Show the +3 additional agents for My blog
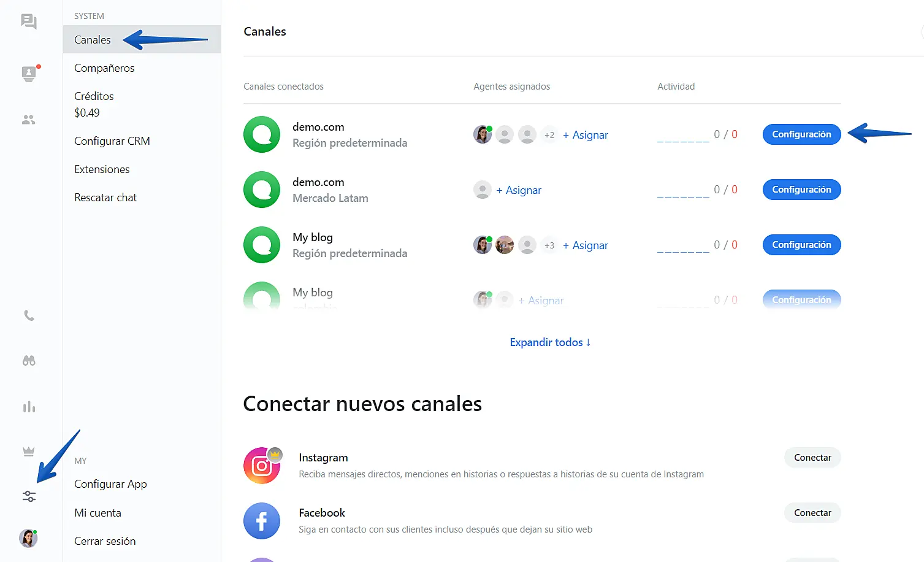Screen dimensions: 924x562 tap(549, 245)
